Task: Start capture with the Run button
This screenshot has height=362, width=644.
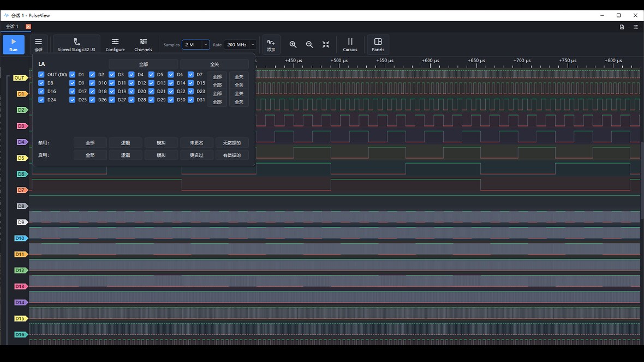Action: pos(14,44)
